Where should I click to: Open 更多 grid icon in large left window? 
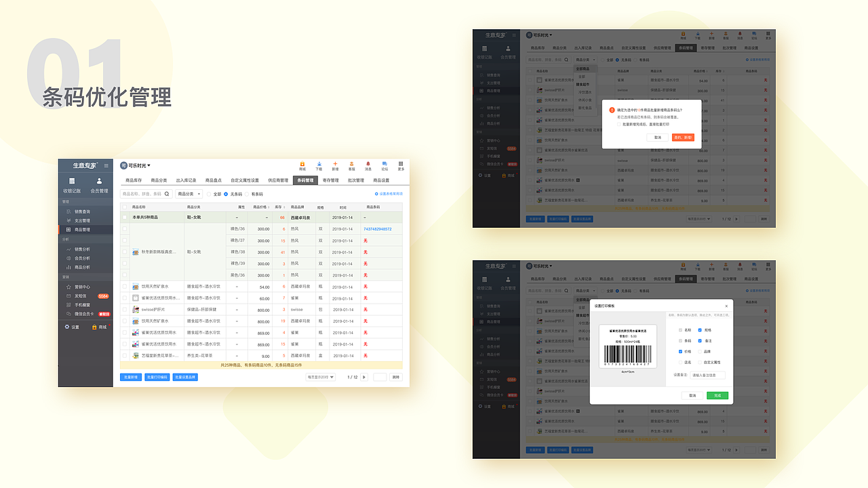pyautogui.click(x=401, y=165)
